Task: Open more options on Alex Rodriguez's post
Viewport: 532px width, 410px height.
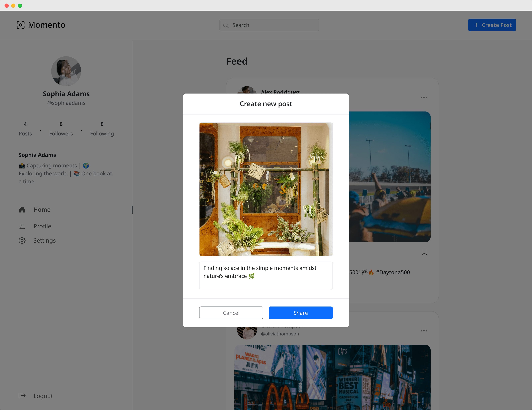Action: 424,98
